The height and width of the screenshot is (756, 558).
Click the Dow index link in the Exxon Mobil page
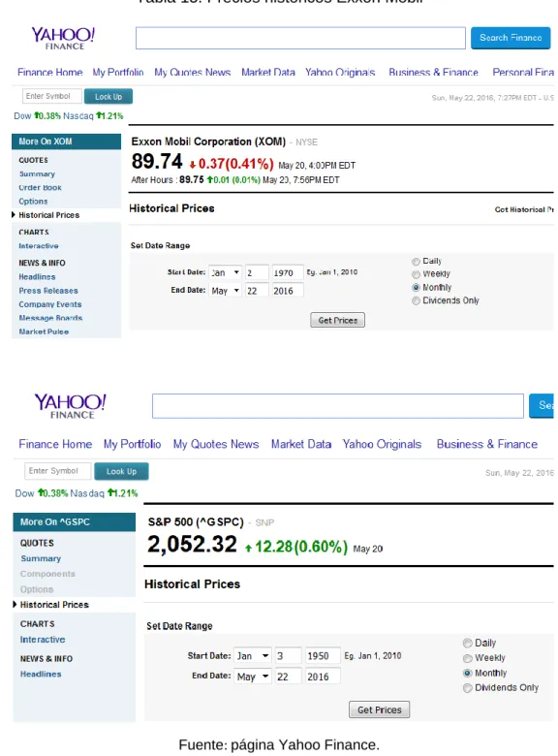pos(22,116)
